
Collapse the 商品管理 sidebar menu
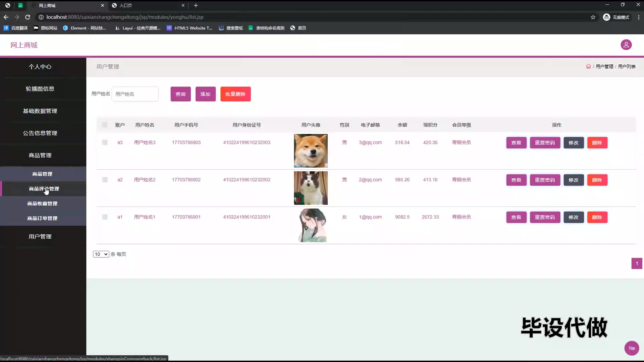point(40,155)
